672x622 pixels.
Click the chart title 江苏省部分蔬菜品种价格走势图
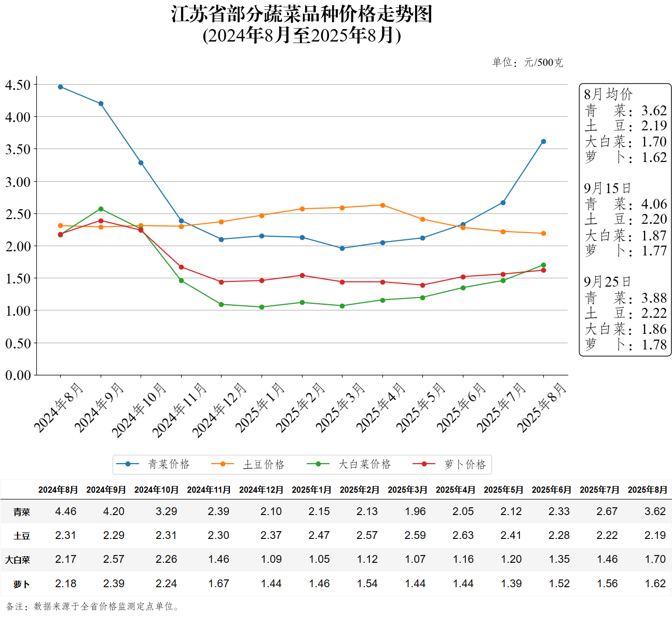tap(301, 14)
